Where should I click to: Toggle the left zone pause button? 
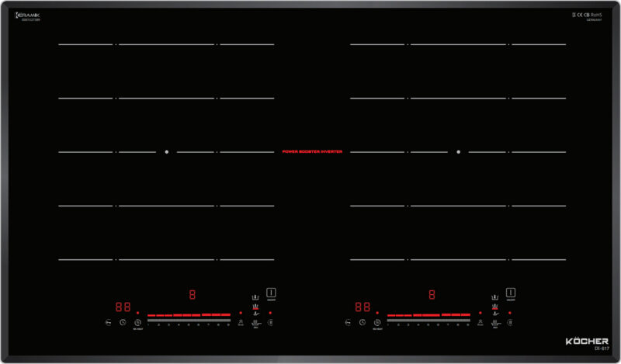tap(271, 322)
